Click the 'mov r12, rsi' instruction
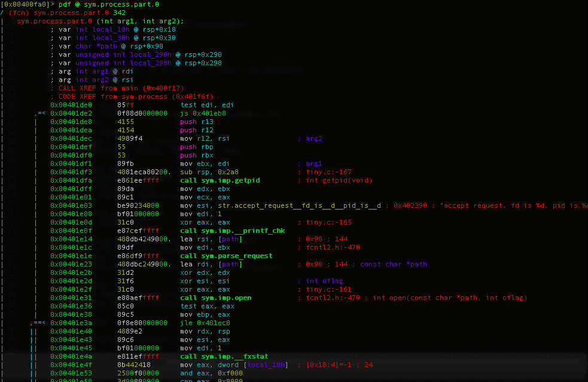Viewport: 588px width, 382px height. pyautogui.click(x=205, y=138)
